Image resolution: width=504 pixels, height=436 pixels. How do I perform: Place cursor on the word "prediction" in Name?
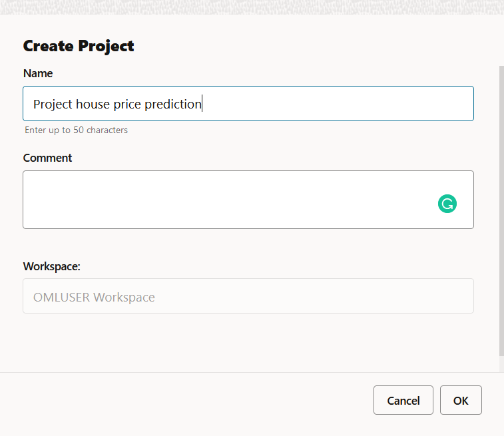pos(172,104)
